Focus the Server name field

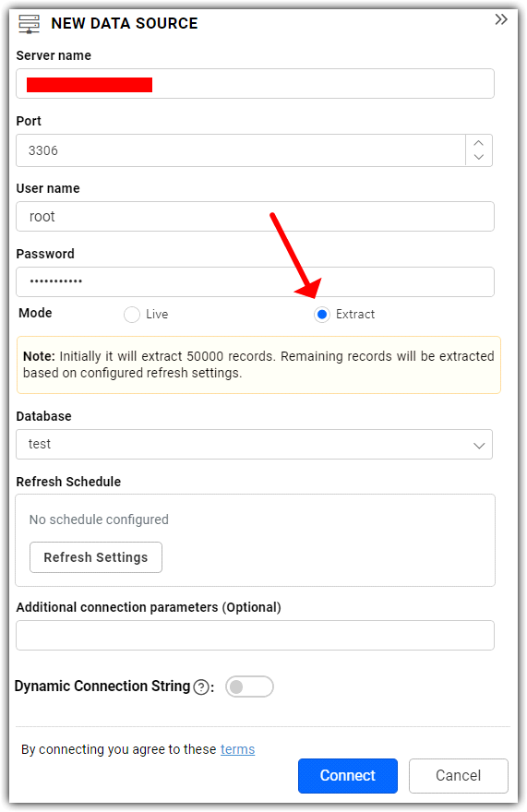click(255, 84)
